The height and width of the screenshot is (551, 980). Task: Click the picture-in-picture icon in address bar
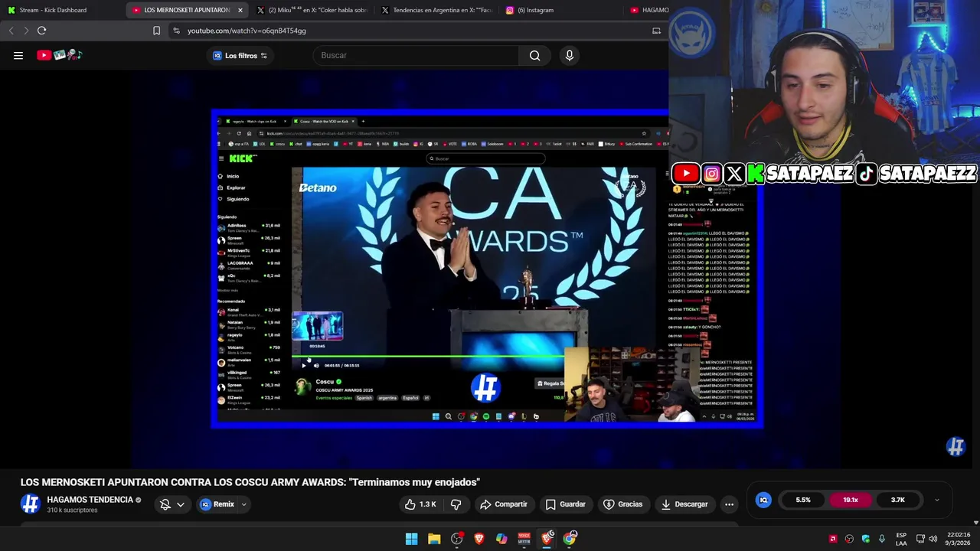[x=656, y=31]
